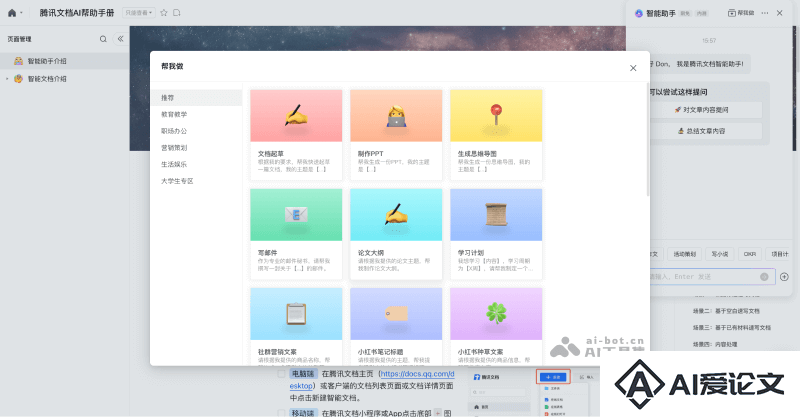Open the docs.qq.com link in the document

pyautogui.click(x=417, y=374)
